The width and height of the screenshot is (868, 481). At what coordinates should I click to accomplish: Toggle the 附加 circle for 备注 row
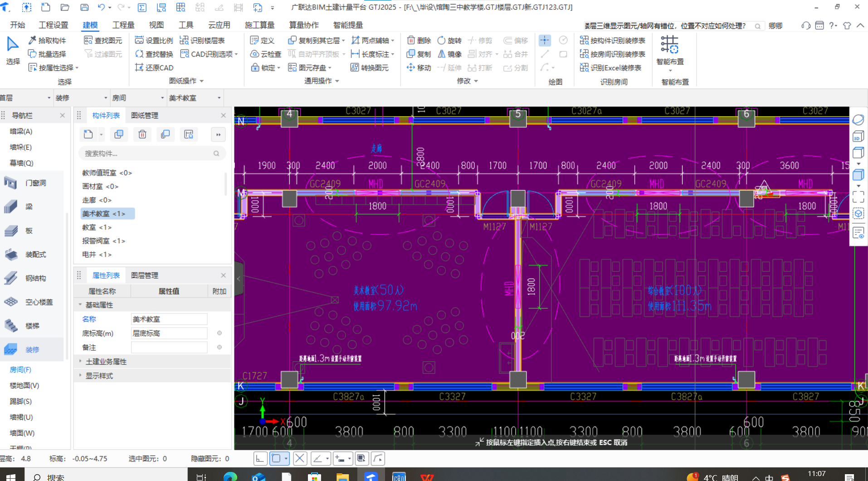[219, 347]
